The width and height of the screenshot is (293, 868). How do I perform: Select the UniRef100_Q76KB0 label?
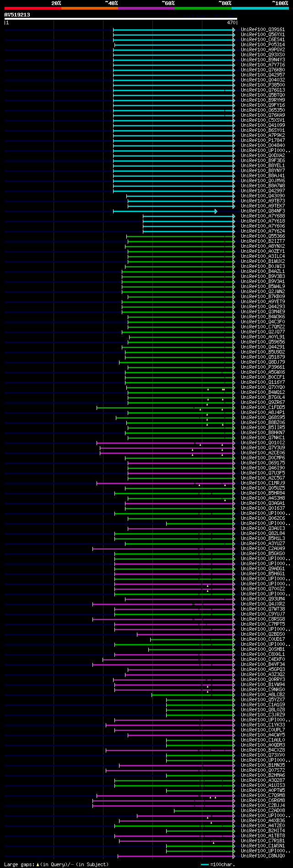pyautogui.click(x=263, y=70)
